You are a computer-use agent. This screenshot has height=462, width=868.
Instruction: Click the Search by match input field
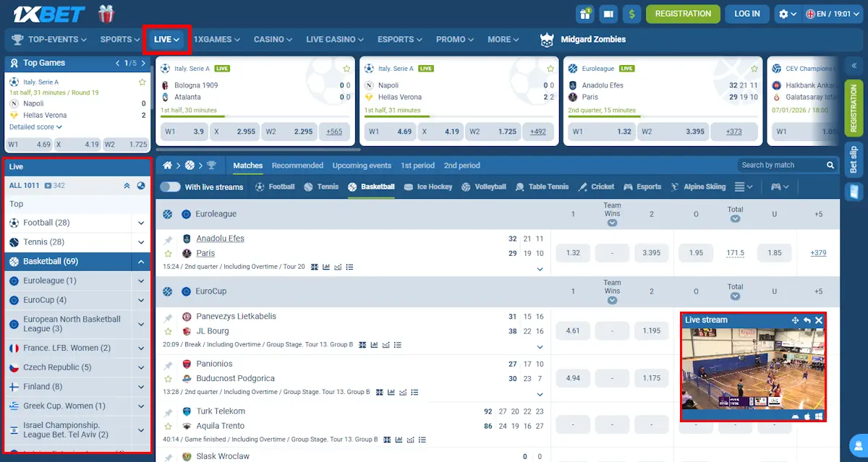pyautogui.click(x=781, y=166)
